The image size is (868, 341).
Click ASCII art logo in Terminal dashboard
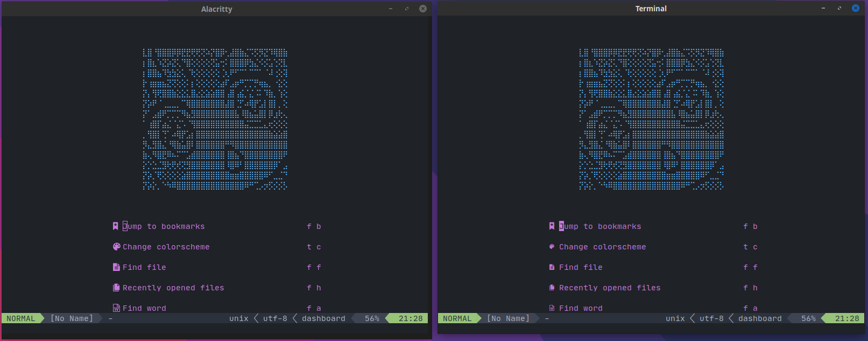pyautogui.click(x=651, y=119)
